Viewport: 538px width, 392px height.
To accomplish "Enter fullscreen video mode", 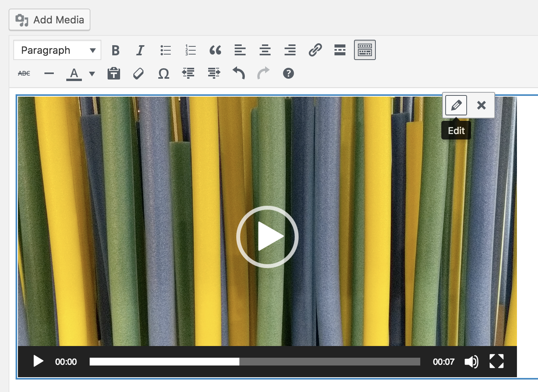I will point(497,361).
